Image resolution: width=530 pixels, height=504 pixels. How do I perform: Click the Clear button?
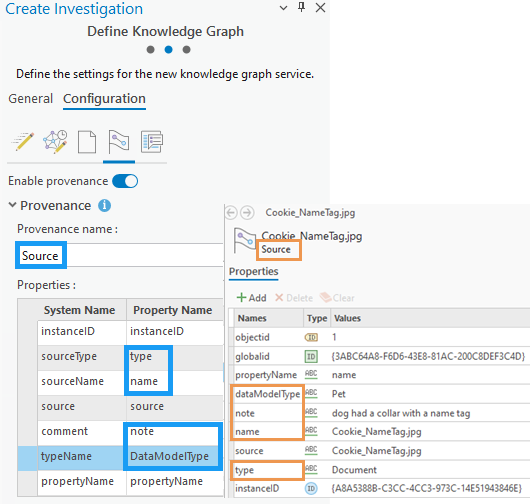click(337, 298)
